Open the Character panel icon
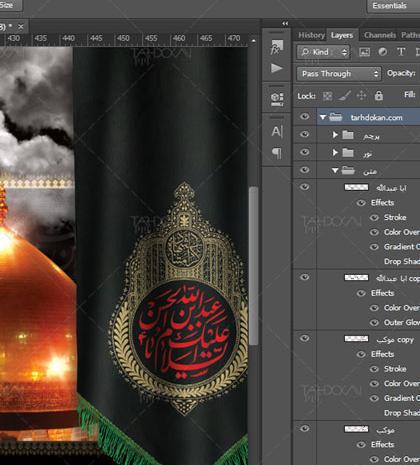 (x=277, y=131)
